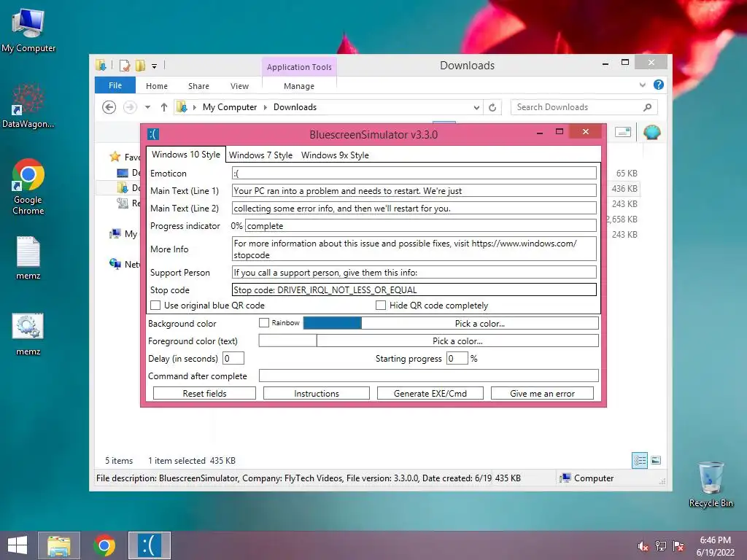Expand the address bar history dropdown

pos(476,108)
